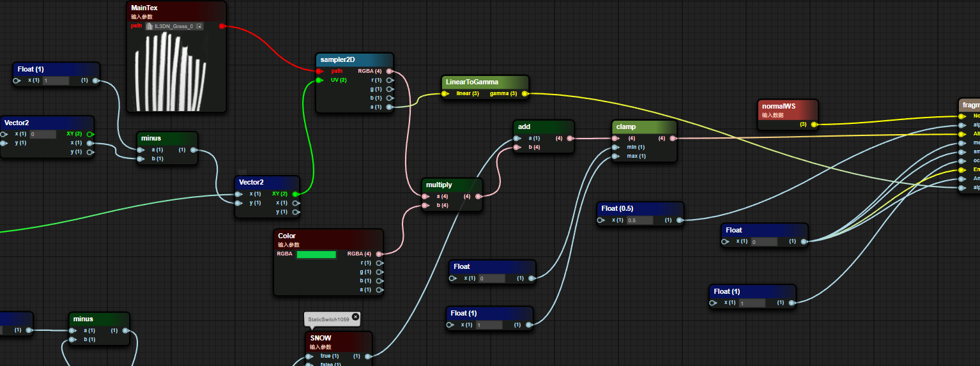
Task: Click the multiply node's b input port
Action: click(x=425, y=205)
